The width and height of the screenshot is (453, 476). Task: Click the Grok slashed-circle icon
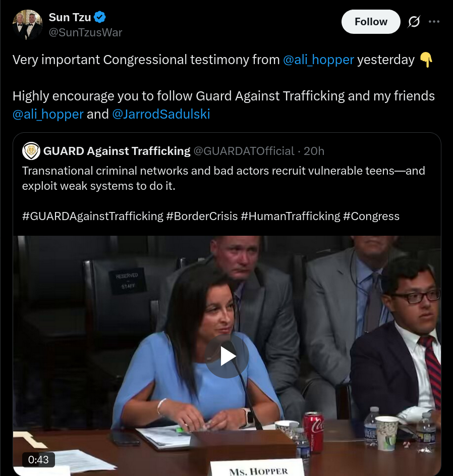point(414,22)
